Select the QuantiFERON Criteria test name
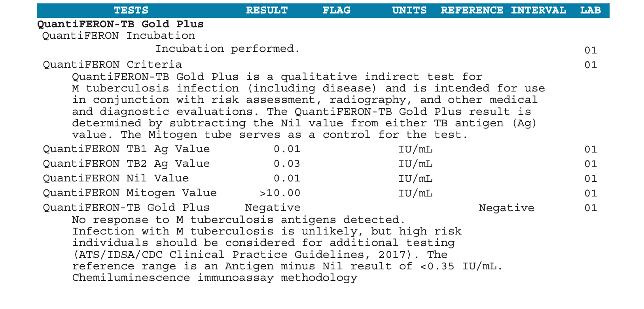Viewport: 644px width, 309px height. [x=112, y=64]
